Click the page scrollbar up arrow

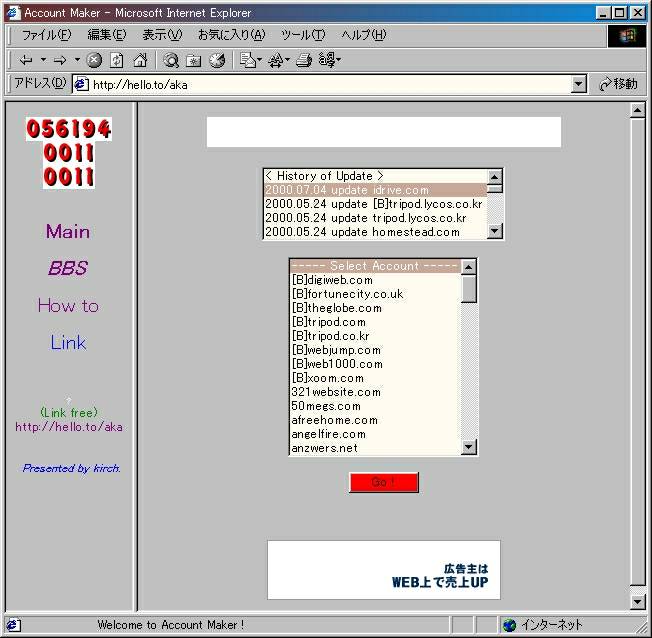click(637, 110)
